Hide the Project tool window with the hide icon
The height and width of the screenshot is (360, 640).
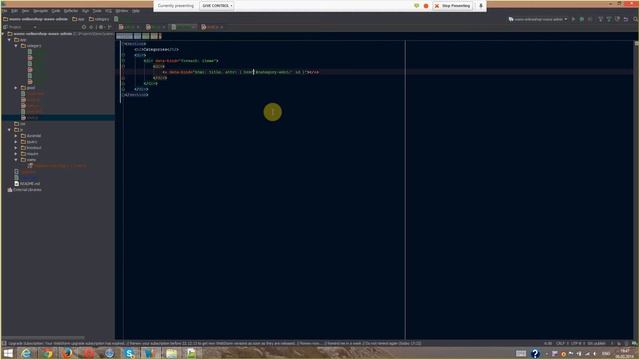pyautogui.click(x=109, y=27)
